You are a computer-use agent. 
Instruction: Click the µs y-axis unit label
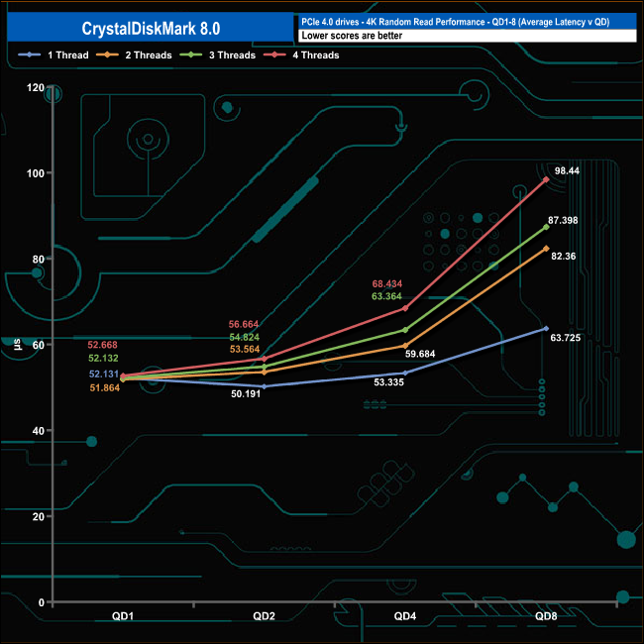17,345
